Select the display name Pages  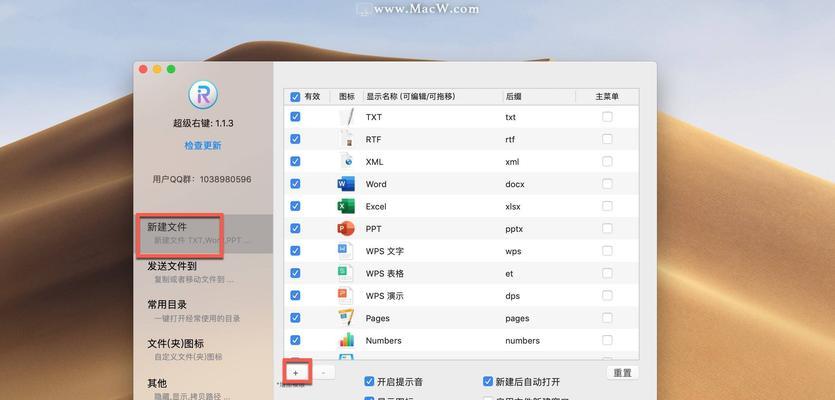pos(378,318)
